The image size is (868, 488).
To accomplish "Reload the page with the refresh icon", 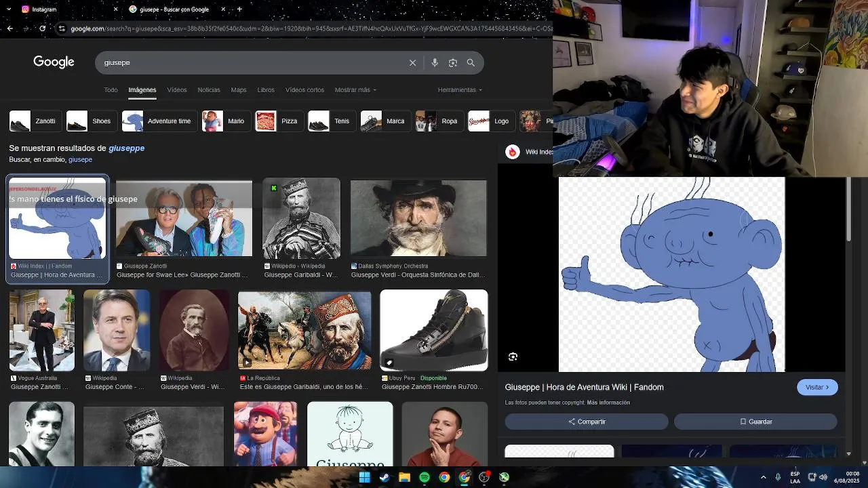I will coord(42,28).
